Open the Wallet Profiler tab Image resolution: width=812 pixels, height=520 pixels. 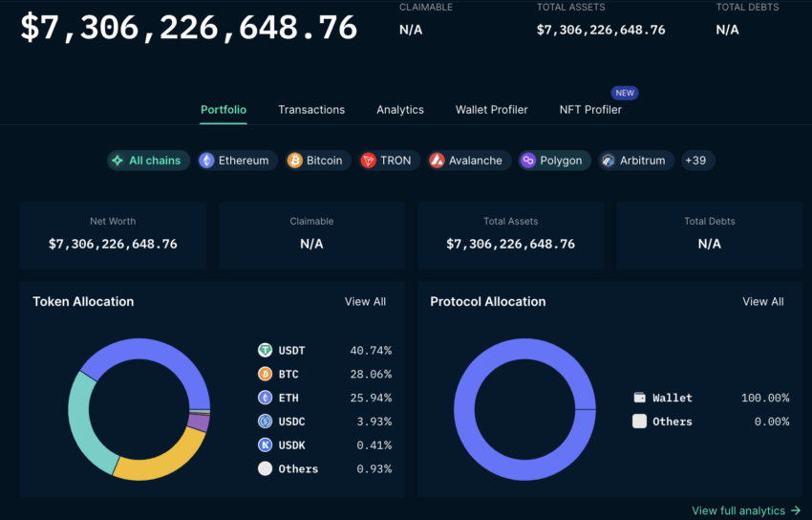pyautogui.click(x=491, y=110)
